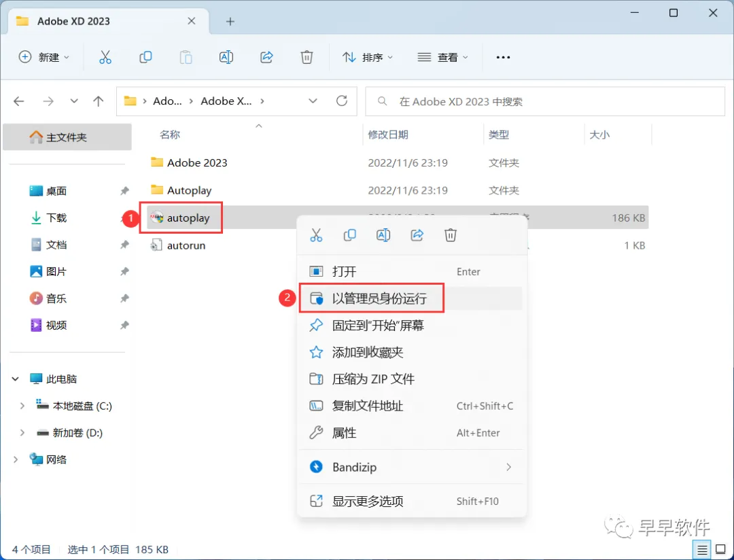The image size is (734, 560).
Task: Choose 以管理员身份运行 in context menu
Action: point(410,298)
